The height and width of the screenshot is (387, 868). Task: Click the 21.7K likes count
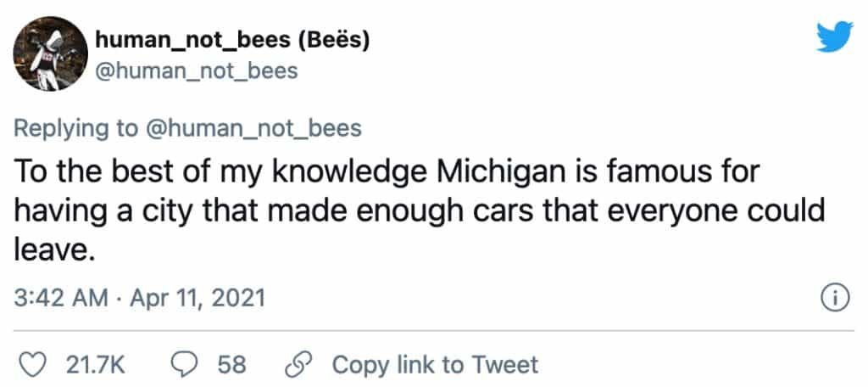click(x=96, y=364)
